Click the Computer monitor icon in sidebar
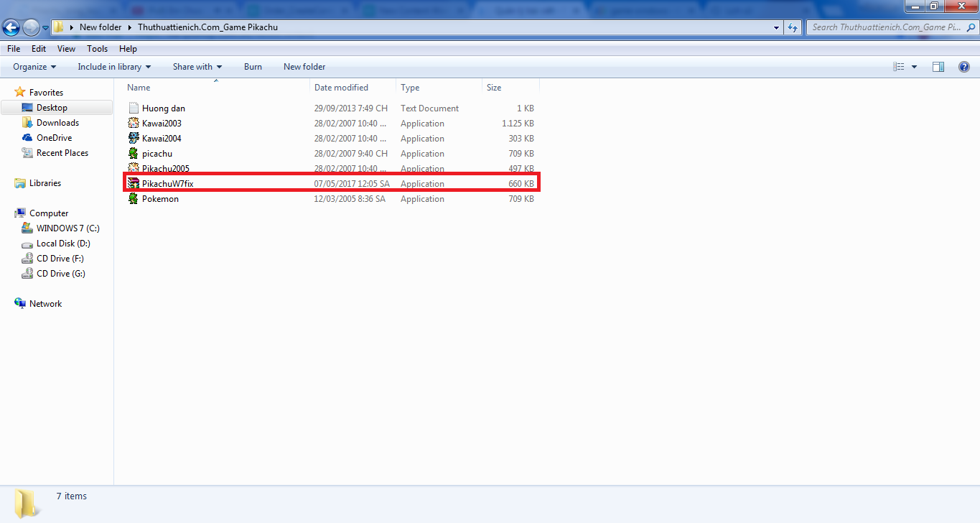Image resolution: width=980 pixels, height=523 pixels. click(20, 213)
